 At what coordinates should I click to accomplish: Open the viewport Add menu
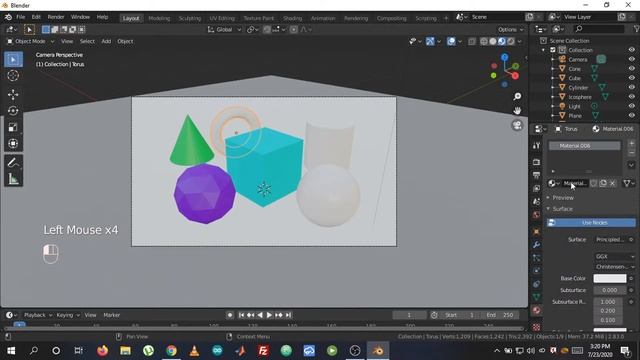106,41
